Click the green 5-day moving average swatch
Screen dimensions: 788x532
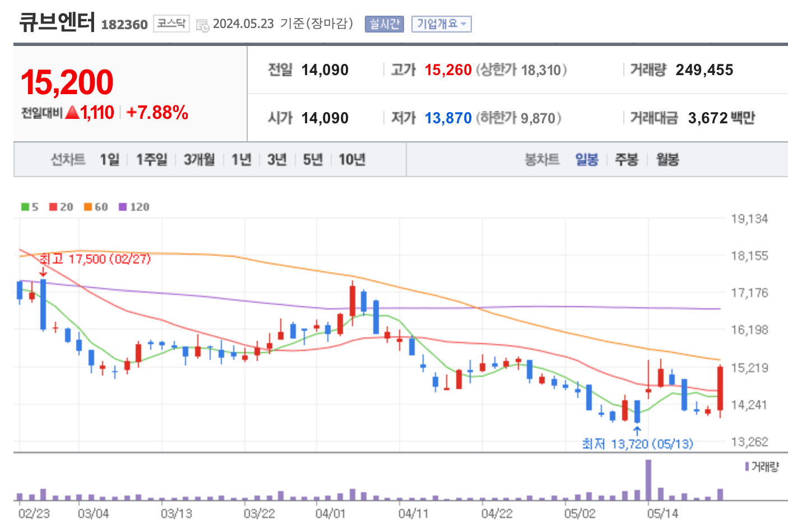(25, 207)
